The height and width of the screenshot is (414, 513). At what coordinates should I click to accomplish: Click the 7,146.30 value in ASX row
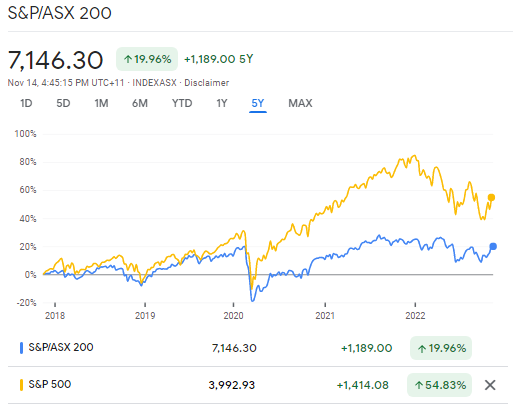(x=234, y=348)
